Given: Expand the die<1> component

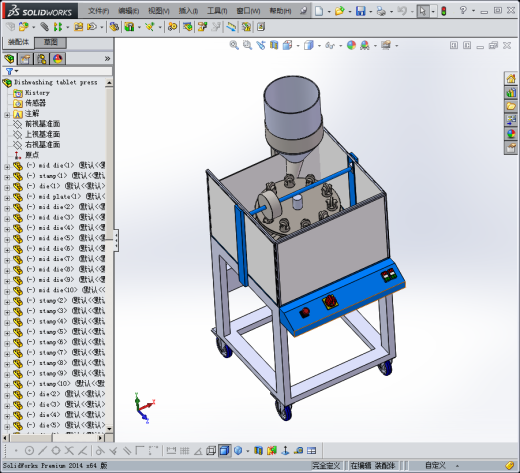Looking at the screenshot, I should 7,187.
